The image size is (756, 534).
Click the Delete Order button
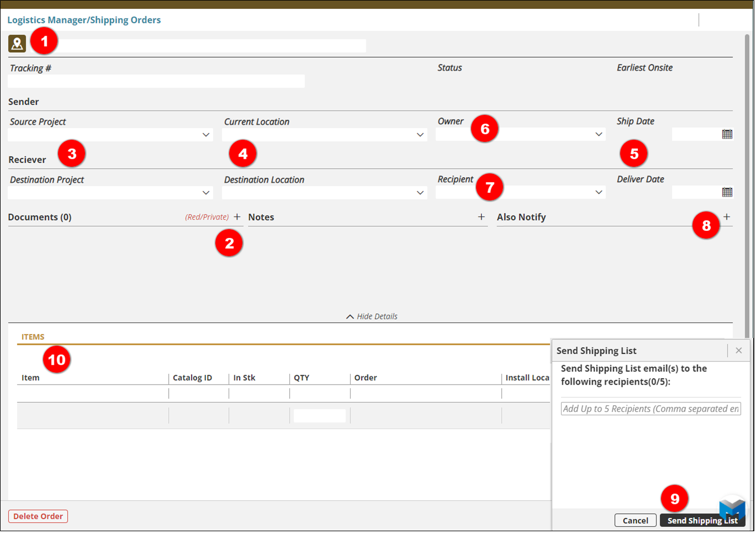38,516
